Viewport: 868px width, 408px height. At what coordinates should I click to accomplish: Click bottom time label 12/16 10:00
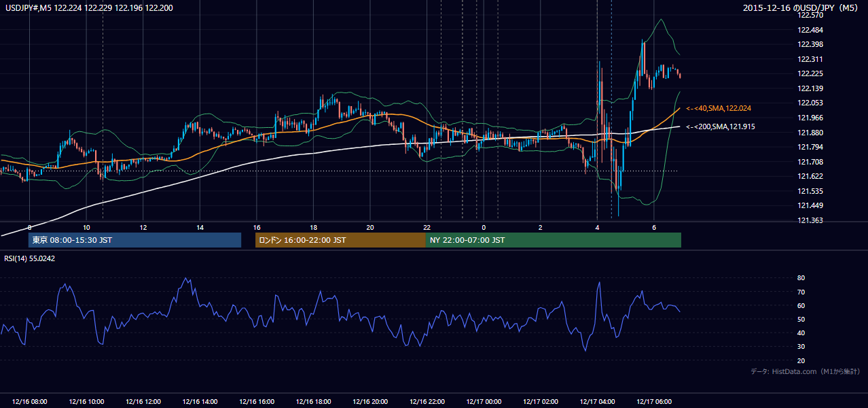click(86, 402)
